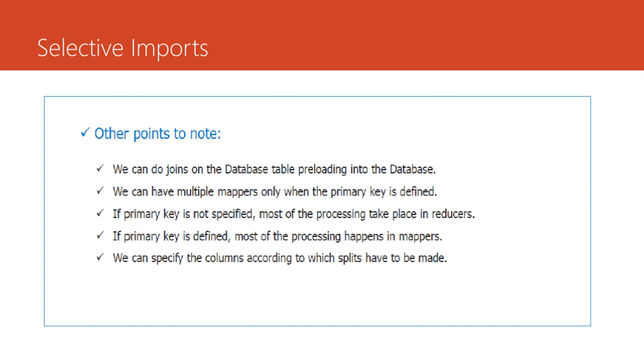The width and height of the screenshot is (644, 362).
Task: Select the sentence about multiple mappers and primary key
Action: (x=275, y=192)
